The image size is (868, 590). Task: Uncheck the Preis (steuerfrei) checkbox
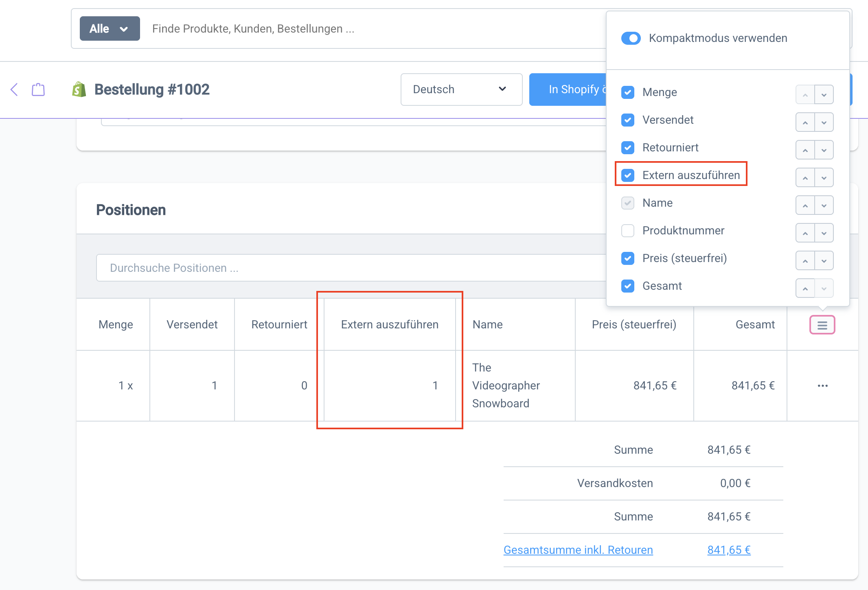point(628,258)
